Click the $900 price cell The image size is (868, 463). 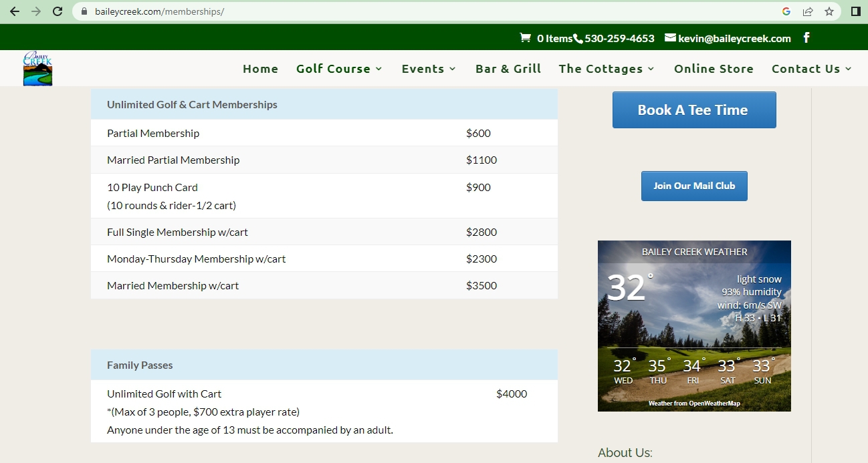point(478,187)
